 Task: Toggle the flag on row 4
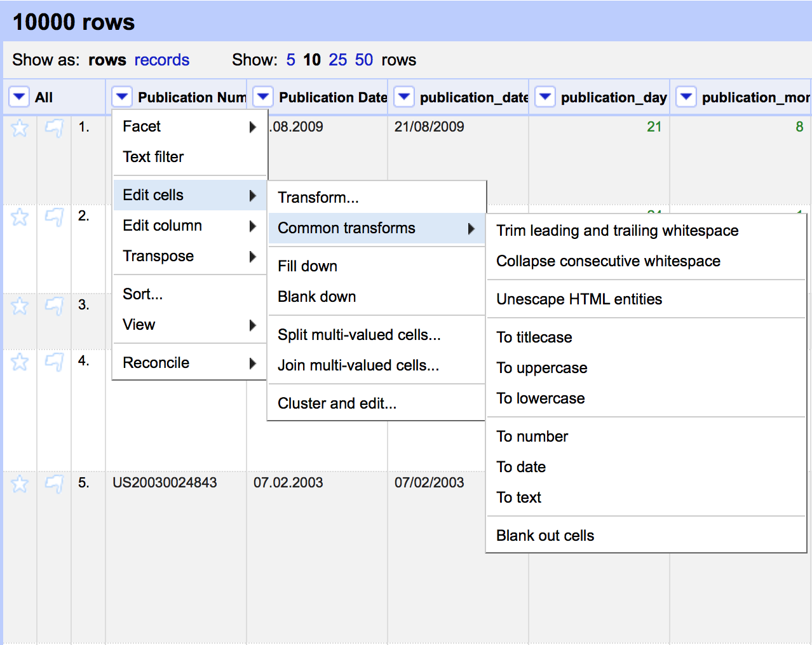pos(54,362)
